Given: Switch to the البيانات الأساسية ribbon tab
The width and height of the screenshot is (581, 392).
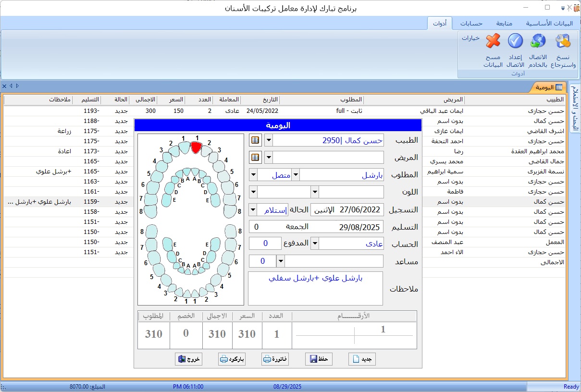Looking at the screenshot, I should (x=549, y=24).
